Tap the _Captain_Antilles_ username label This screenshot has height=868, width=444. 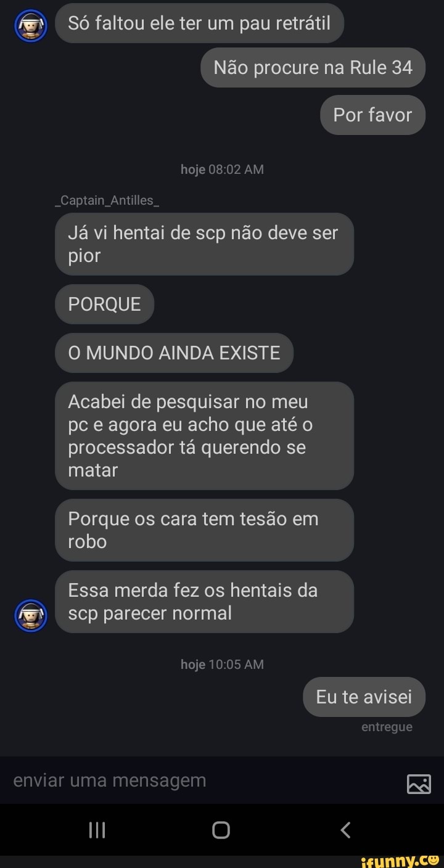click(x=108, y=200)
